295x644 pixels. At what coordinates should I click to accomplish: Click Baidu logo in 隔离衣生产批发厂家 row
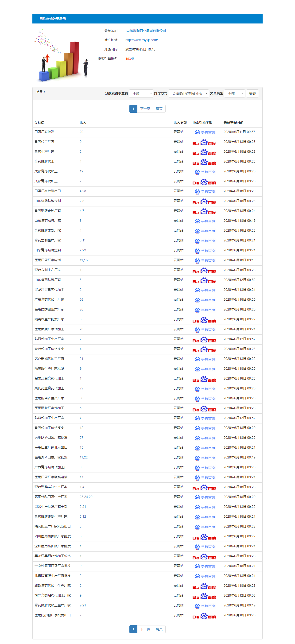click(x=204, y=320)
